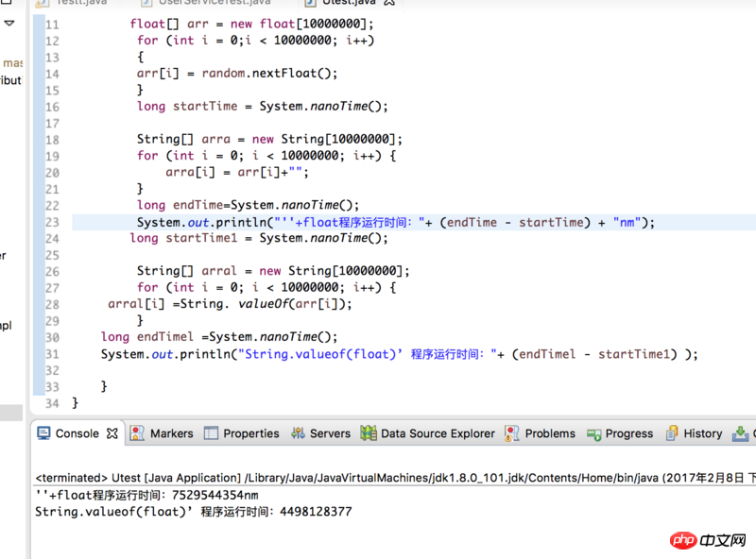This screenshot has width=756, height=559.
Task: Click 'String.valueOf(arr[i])' on line 28
Action: point(266,304)
